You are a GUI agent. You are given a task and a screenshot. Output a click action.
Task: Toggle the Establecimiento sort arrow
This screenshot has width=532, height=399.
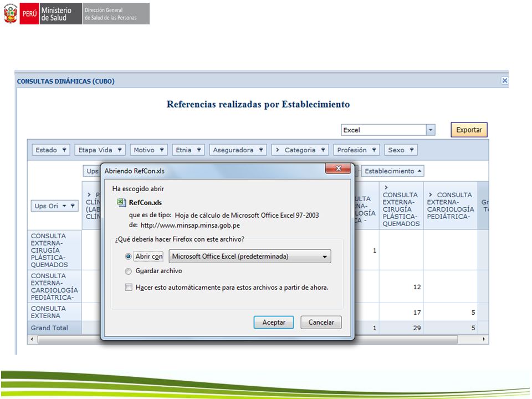tap(420, 171)
